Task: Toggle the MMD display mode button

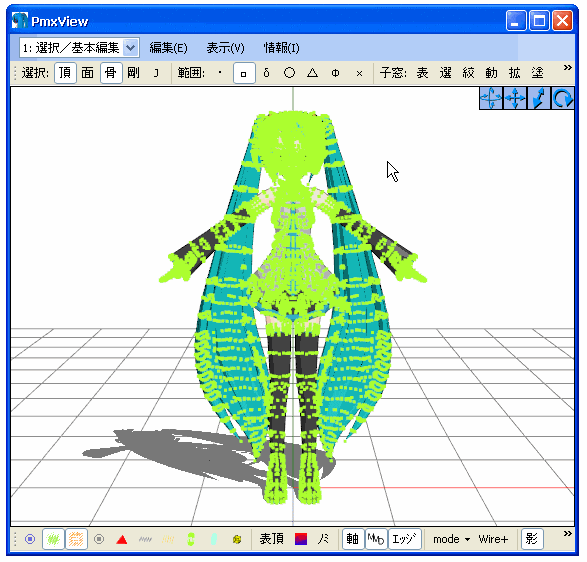Action: click(x=375, y=539)
